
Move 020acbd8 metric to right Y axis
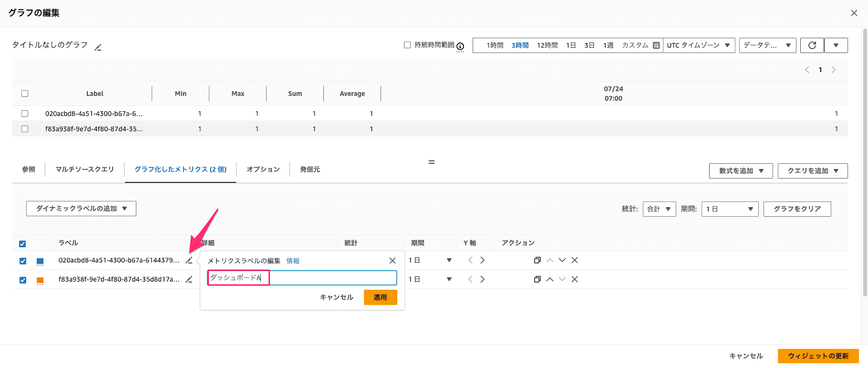pyautogui.click(x=482, y=260)
